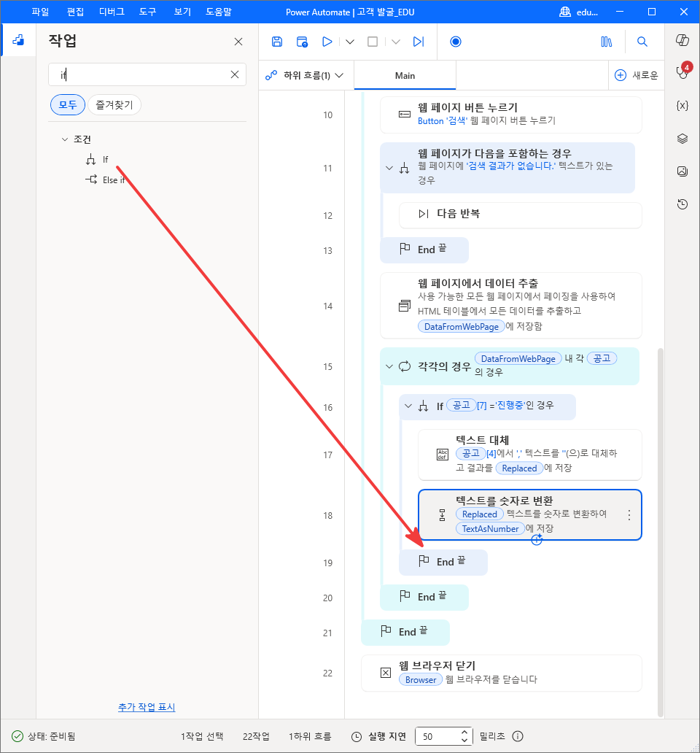Run the flow with the play button
Viewport: 700px width, 753px height.
pyautogui.click(x=327, y=42)
